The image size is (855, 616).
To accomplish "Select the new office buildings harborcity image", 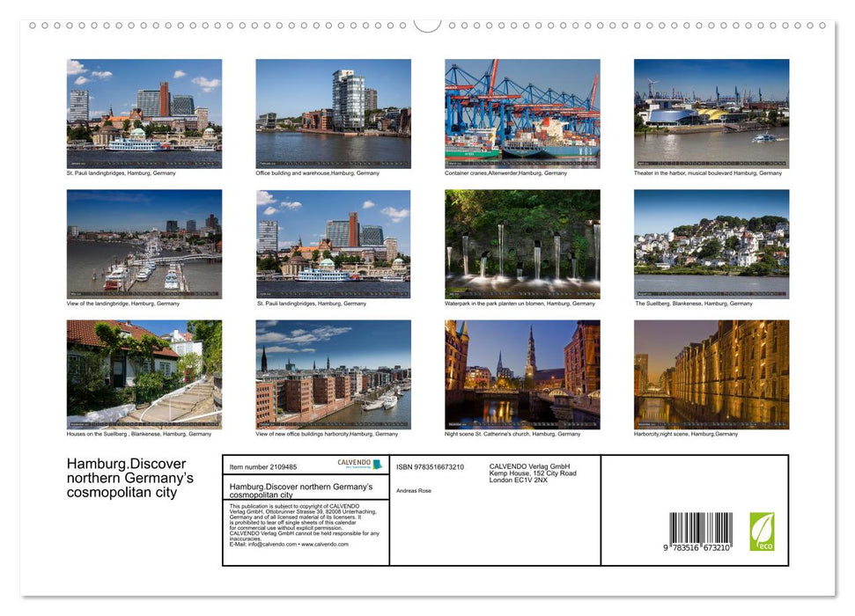I will coord(333,374).
